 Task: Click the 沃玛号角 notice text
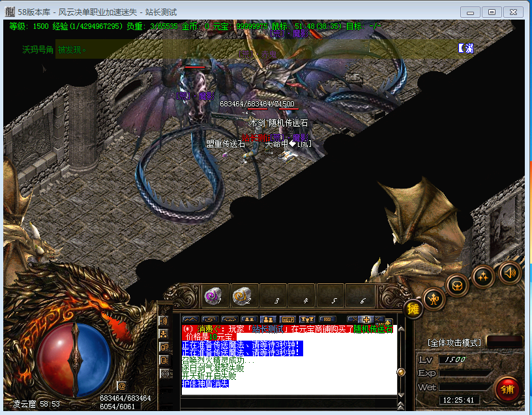coord(38,50)
